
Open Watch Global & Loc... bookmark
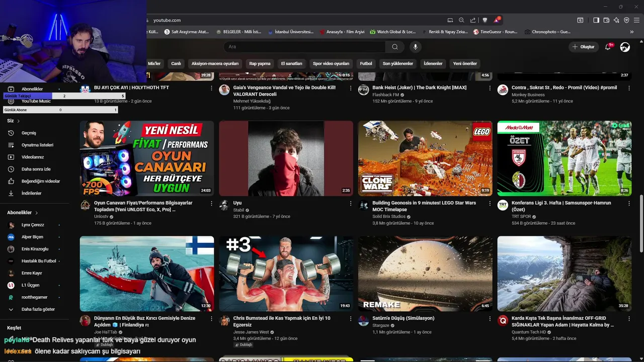tap(393, 32)
